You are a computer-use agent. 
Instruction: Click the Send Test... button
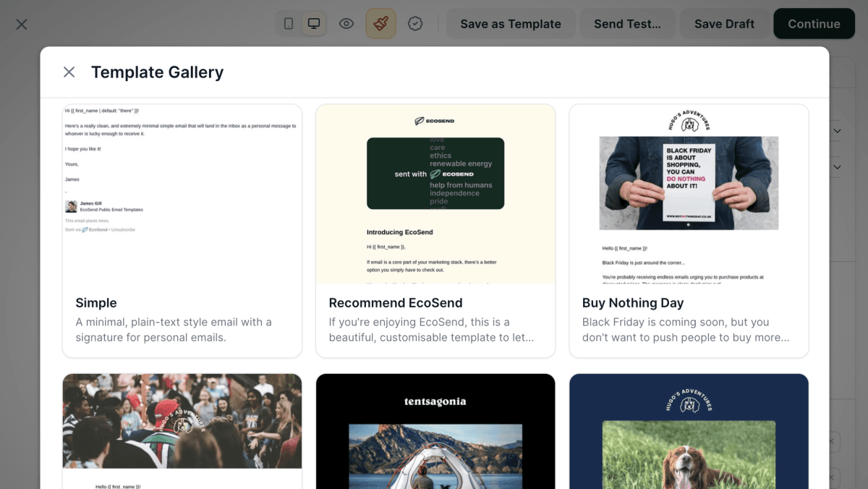[628, 24]
